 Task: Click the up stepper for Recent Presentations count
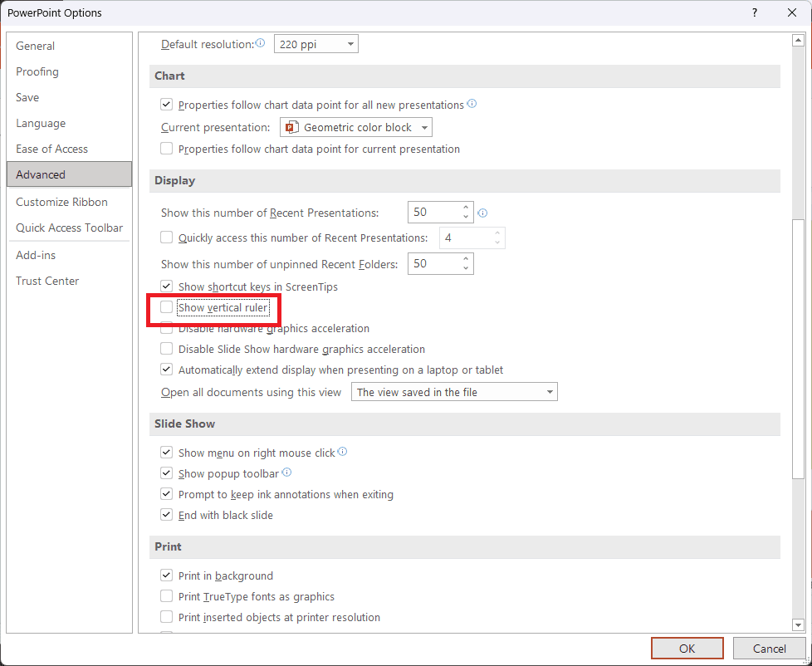click(465, 207)
